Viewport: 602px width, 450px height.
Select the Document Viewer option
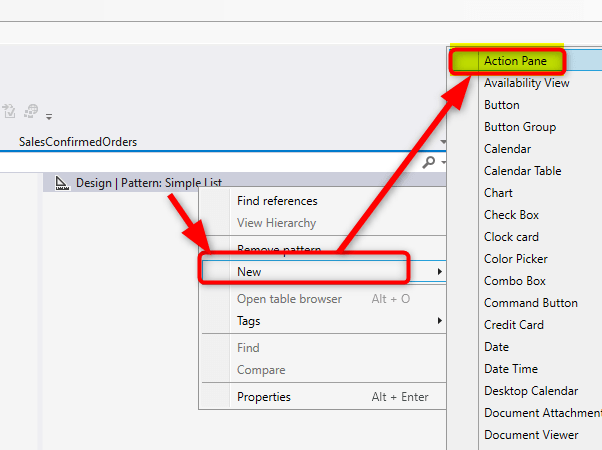tap(531, 435)
